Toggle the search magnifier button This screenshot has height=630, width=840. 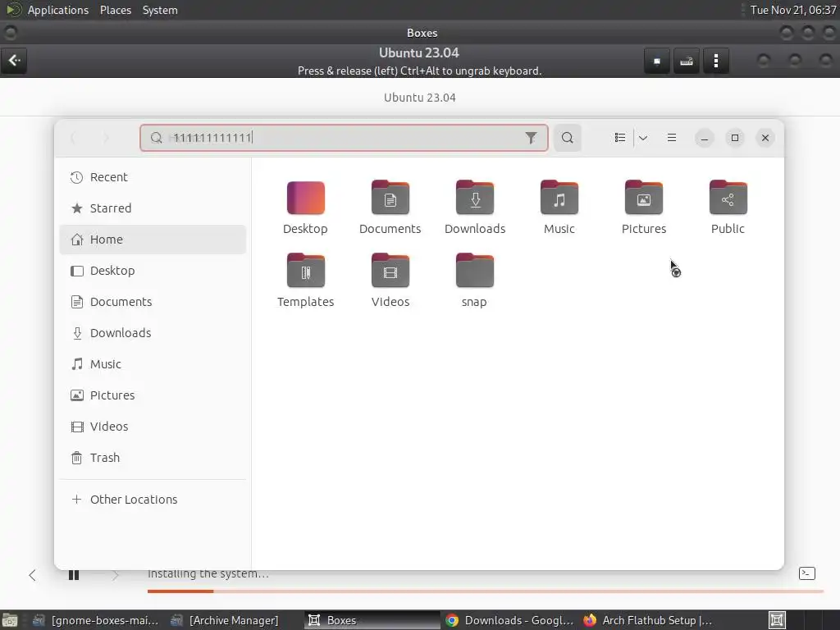(568, 138)
